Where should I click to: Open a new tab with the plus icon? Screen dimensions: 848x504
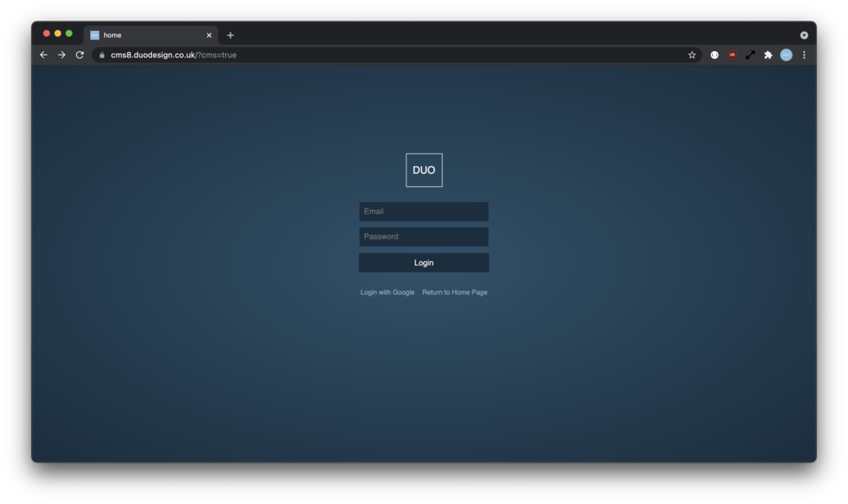(x=231, y=35)
